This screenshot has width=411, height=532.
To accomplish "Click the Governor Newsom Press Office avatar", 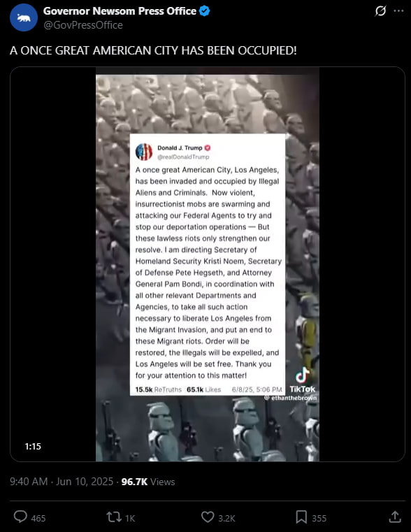I will (23, 17).
